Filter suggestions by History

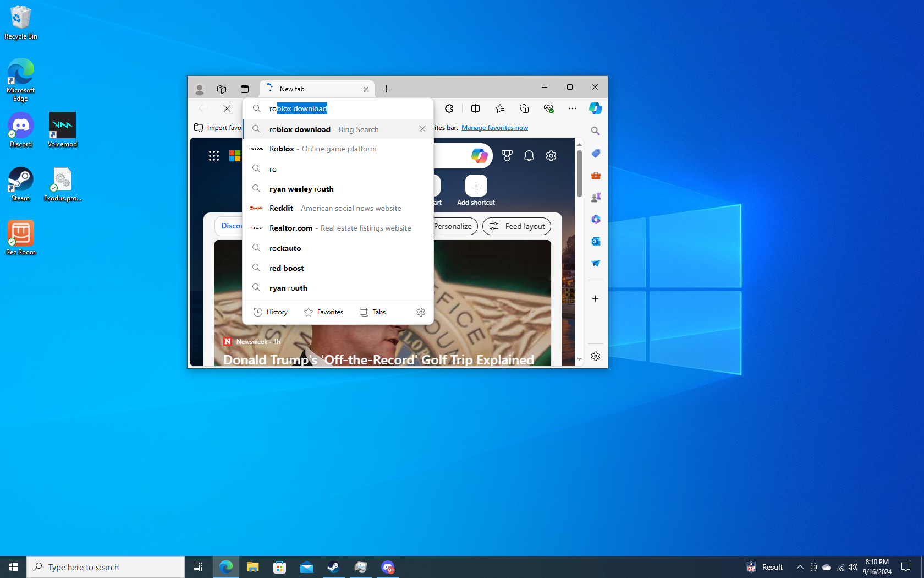[x=271, y=312]
